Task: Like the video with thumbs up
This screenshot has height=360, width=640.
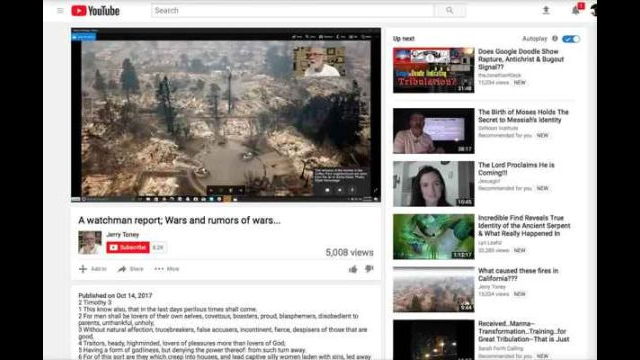Action: pos(353,269)
